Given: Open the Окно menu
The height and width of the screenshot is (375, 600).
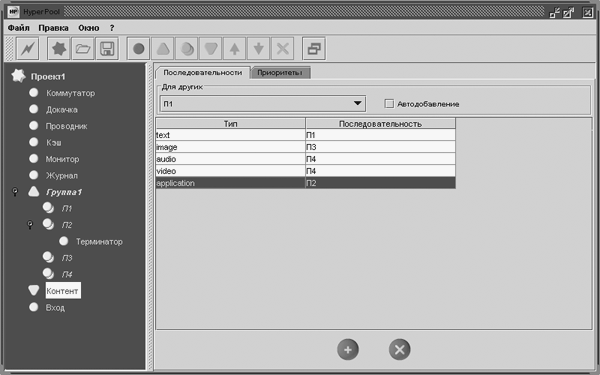Looking at the screenshot, I should click(x=89, y=28).
